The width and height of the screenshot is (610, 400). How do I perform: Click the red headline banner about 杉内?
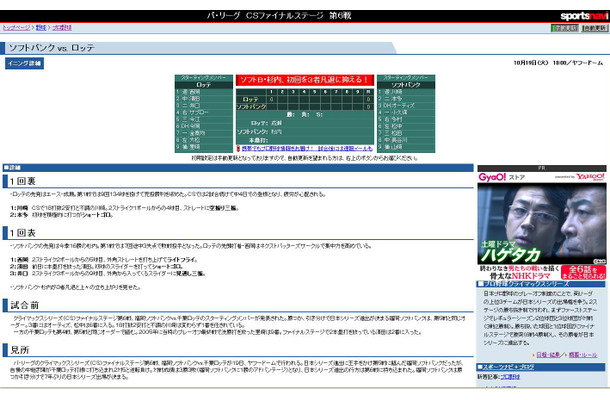tap(305, 80)
